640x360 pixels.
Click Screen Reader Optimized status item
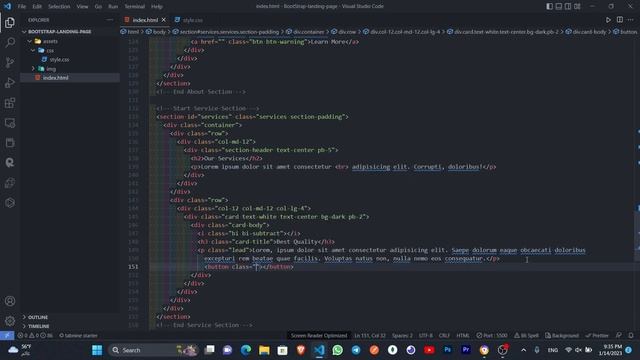pos(319,336)
